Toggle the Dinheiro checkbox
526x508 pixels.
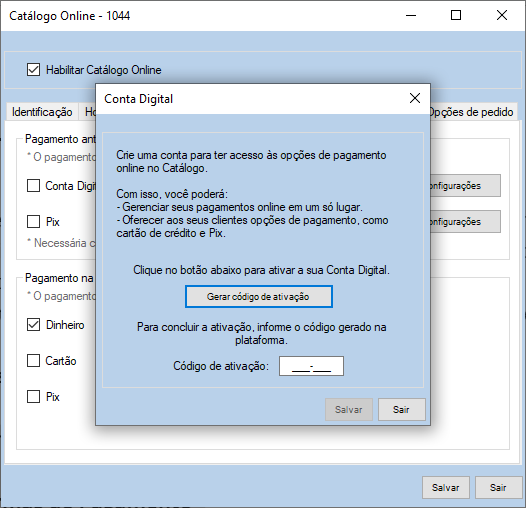[33, 325]
